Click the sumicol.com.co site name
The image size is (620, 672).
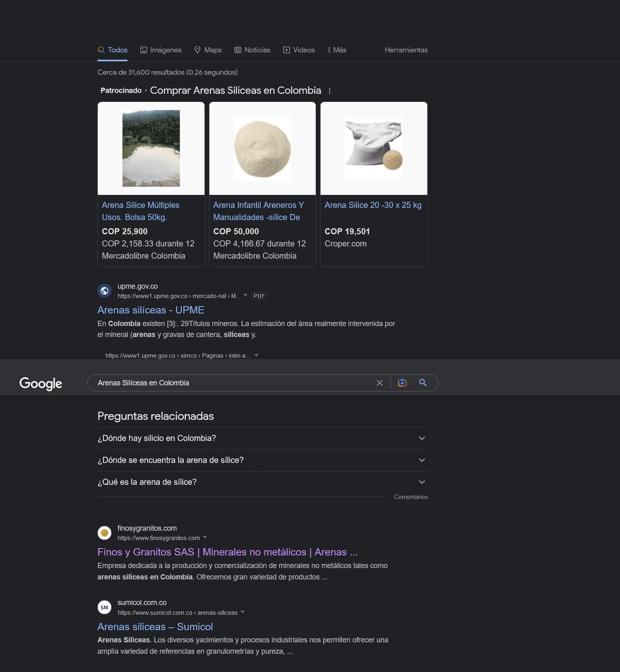coord(142,603)
